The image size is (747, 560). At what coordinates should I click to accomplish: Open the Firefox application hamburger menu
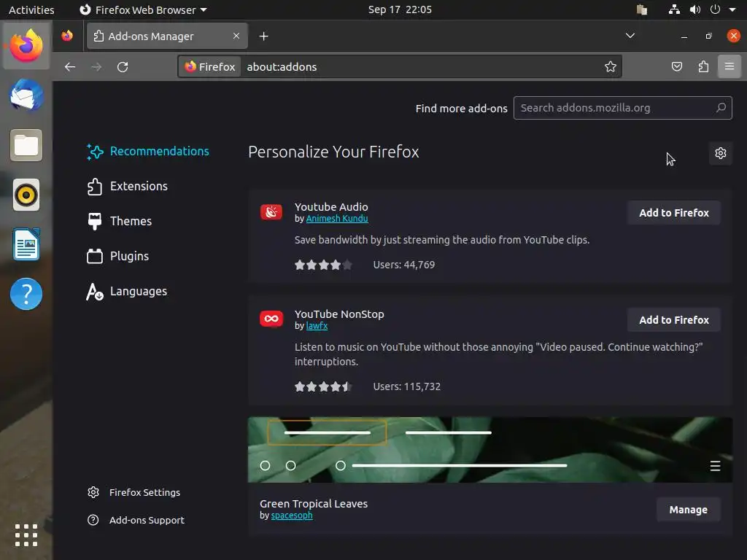[729, 66]
